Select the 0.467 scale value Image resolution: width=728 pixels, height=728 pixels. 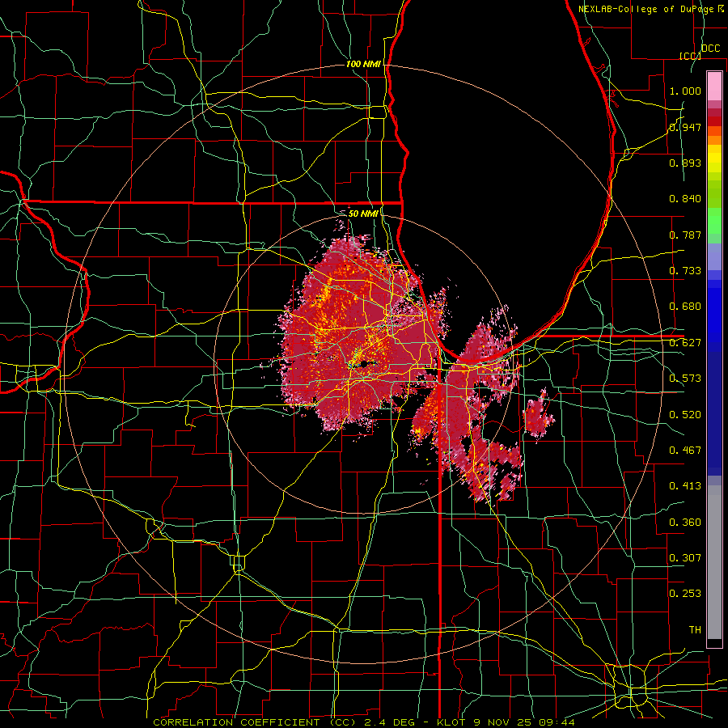pos(685,450)
